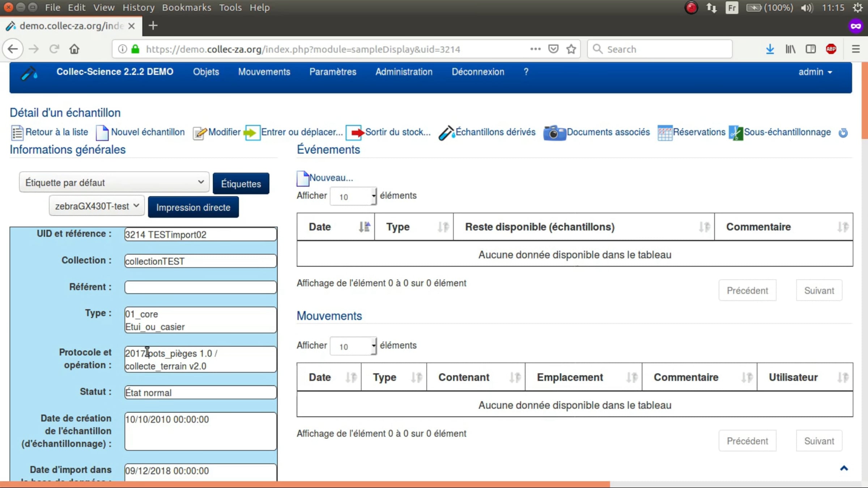Open a new browser tab
This screenshot has height=488, width=868.
(153, 26)
